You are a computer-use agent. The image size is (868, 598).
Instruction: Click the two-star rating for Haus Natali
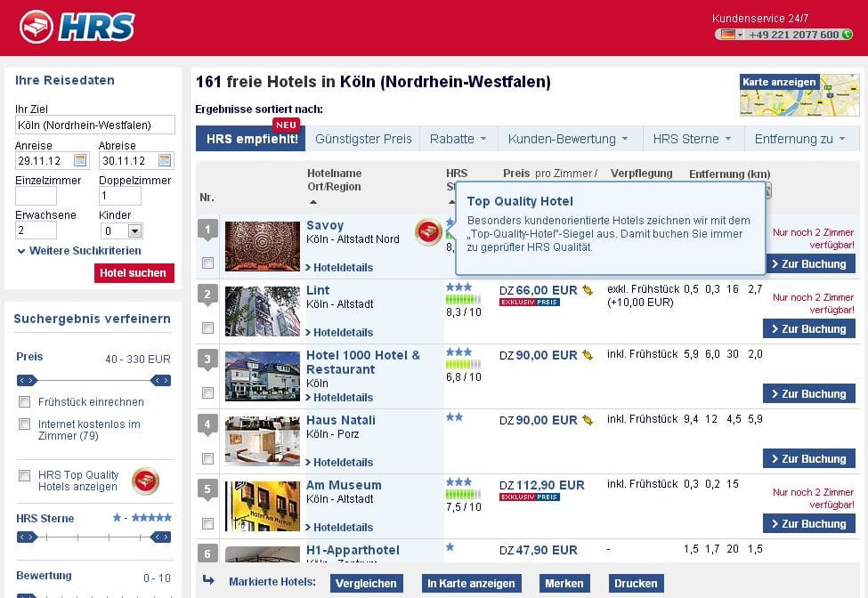click(x=455, y=417)
